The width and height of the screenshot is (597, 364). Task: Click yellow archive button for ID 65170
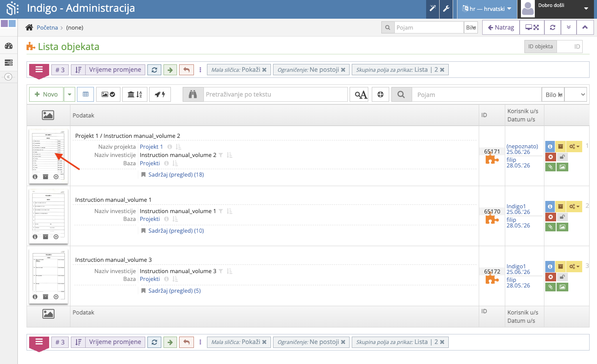click(561, 206)
